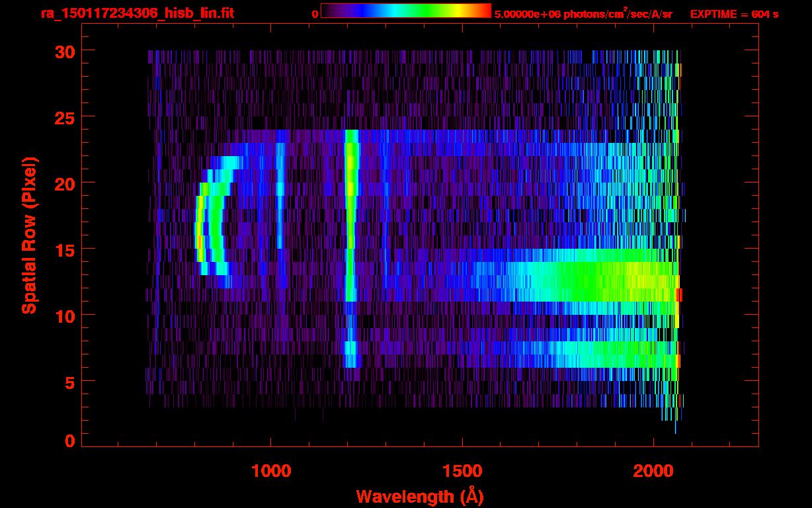Screen dimensions: 812x508
Task: Click the file name ra_150117234306_hisb_lin.fit
Action: 136,13
